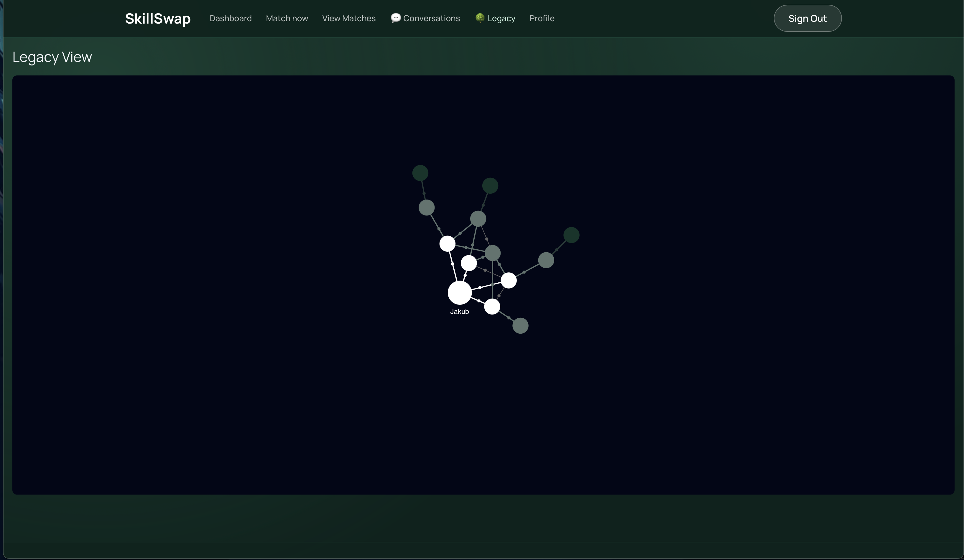Select the gray node at the graph's bottom right end
Screen dimensions: 964x560
point(520,325)
